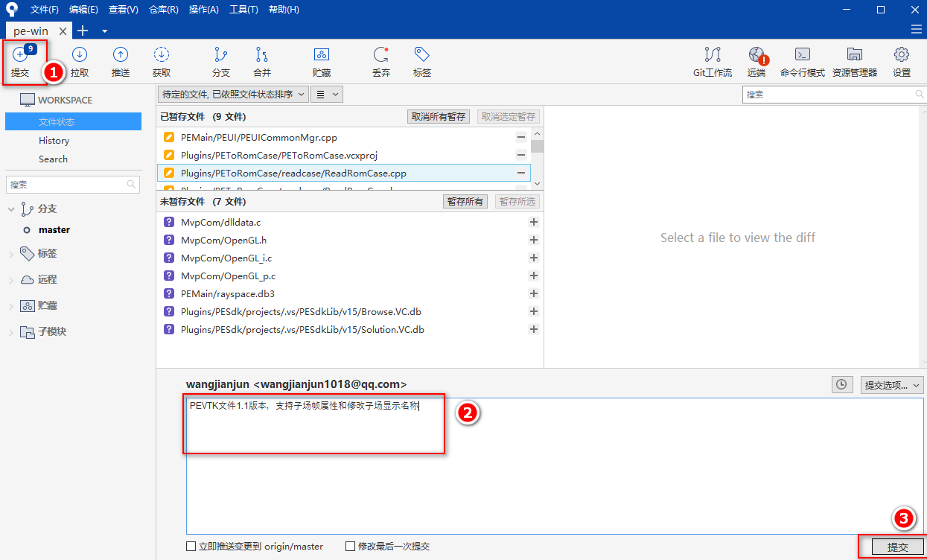Select the master branch
The height and width of the screenshot is (560, 927).
point(54,230)
